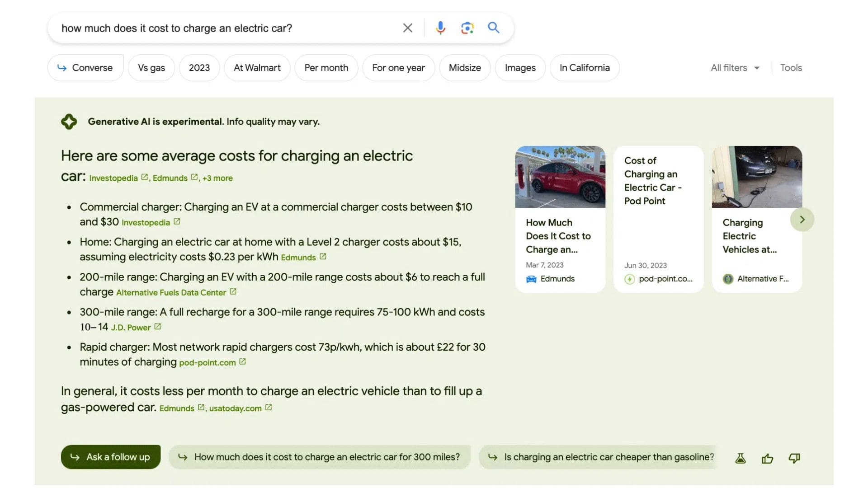The image size is (868, 488).
Task: Expand the All filters dropdown
Action: [x=735, y=68]
